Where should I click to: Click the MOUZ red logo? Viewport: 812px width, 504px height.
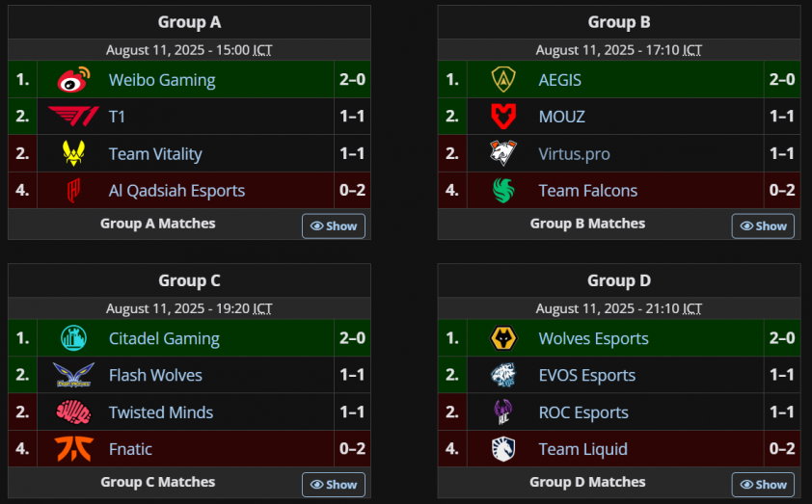pos(503,117)
